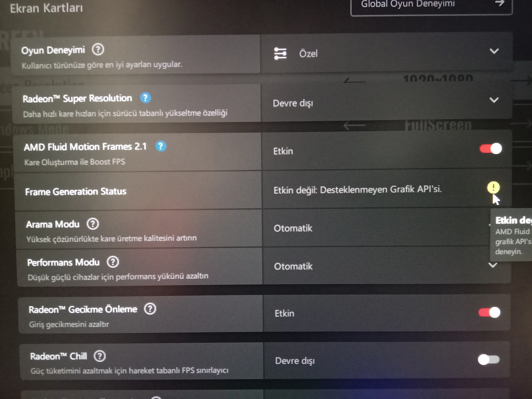Click AMD Fluid Motion Frames help icon
Viewport: 532px width, 399px height.
(161, 146)
